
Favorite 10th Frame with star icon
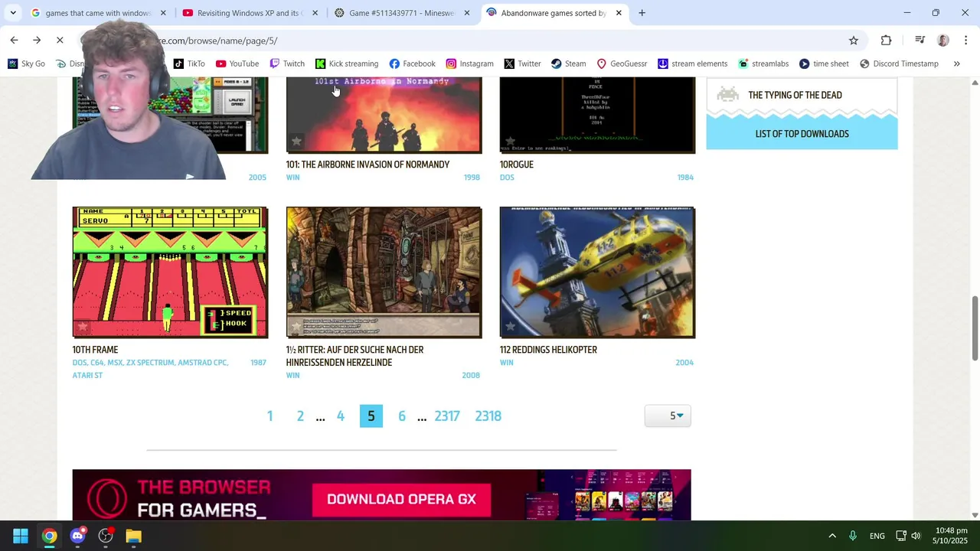pyautogui.click(x=83, y=328)
